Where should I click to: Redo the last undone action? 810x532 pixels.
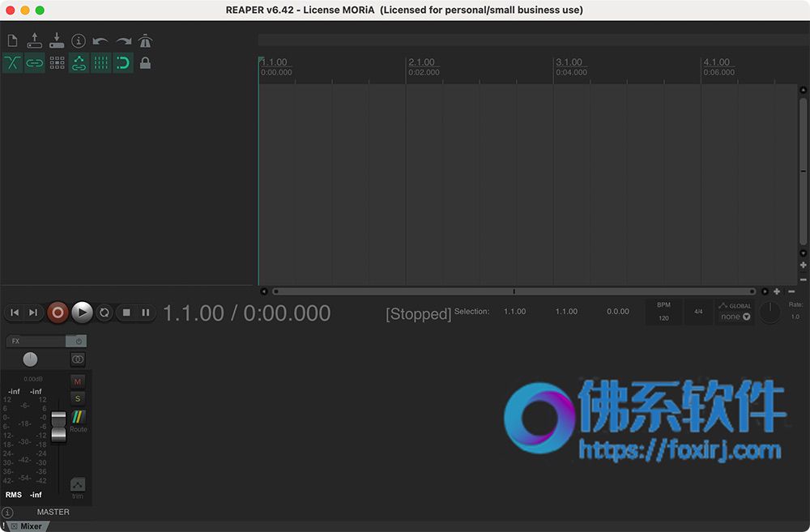tap(123, 40)
